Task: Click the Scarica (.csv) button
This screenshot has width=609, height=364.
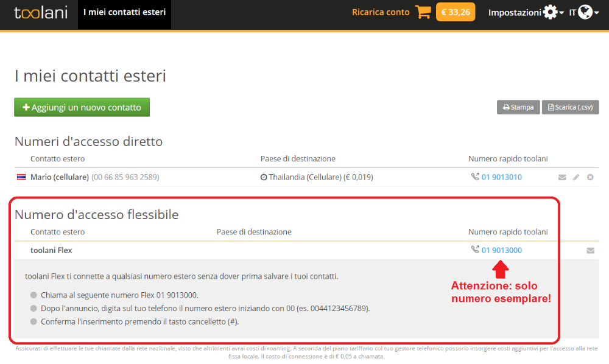Action: point(570,107)
